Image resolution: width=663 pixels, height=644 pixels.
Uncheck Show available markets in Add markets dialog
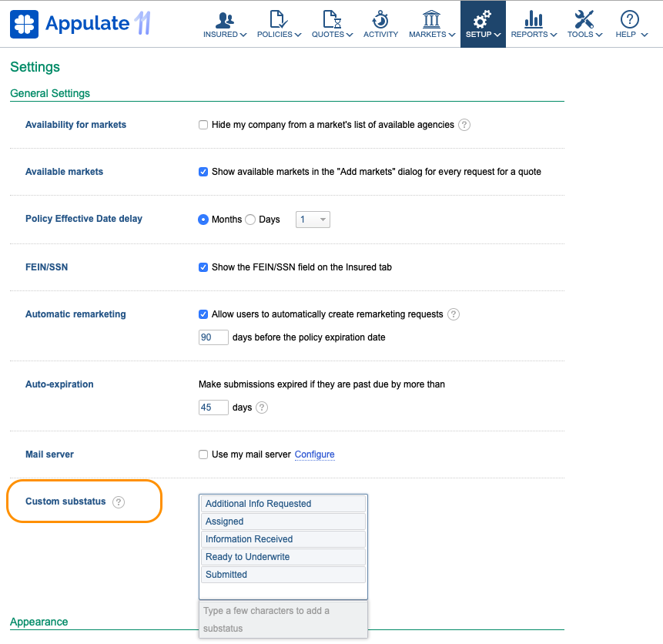click(x=203, y=172)
